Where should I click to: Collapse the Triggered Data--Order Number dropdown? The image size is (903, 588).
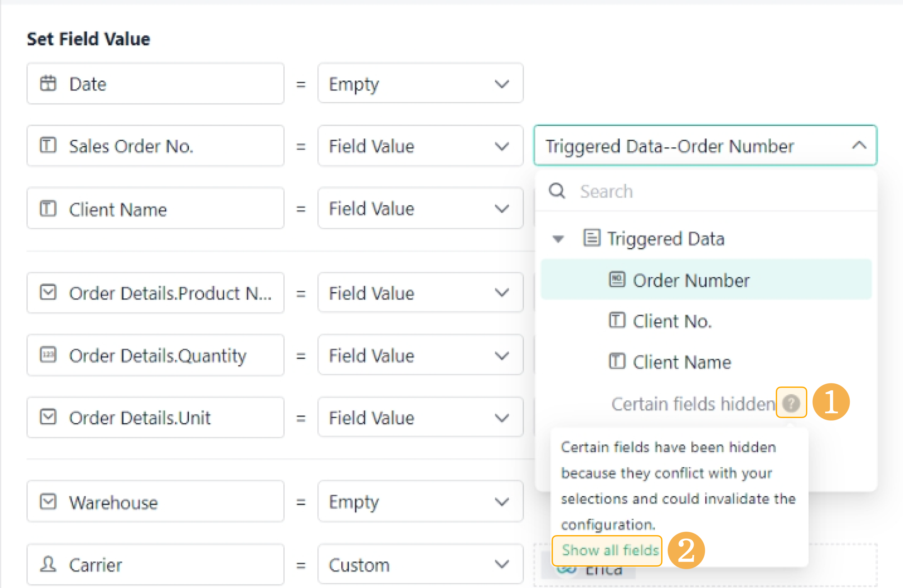pyautogui.click(x=859, y=146)
